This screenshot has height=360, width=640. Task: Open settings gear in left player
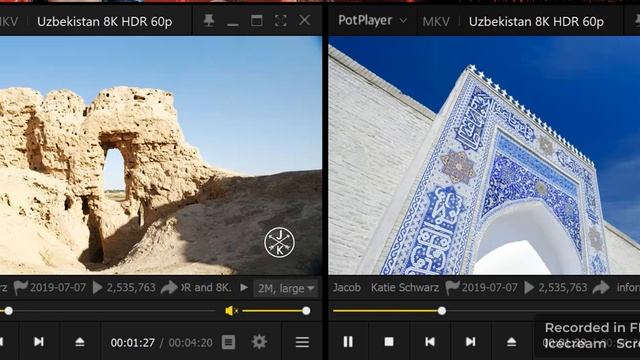(x=259, y=342)
